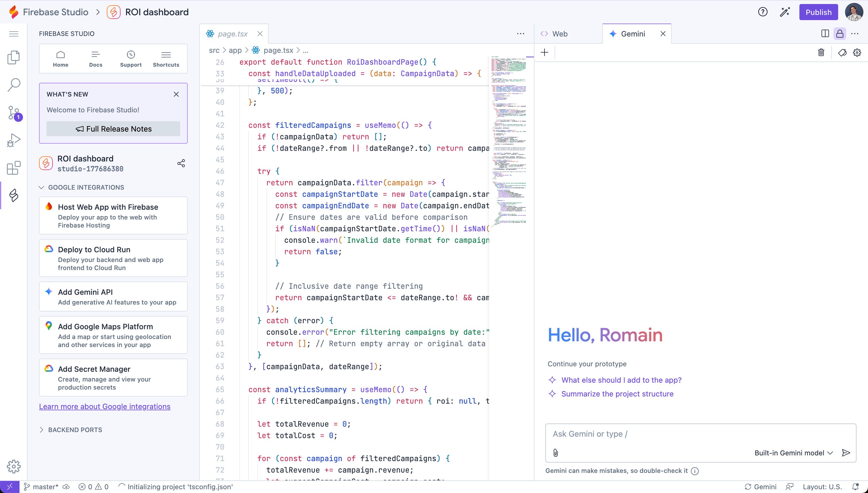Open the Shortcuts item
The height and width of the screenshot is (493, 868).
point(166,59)
